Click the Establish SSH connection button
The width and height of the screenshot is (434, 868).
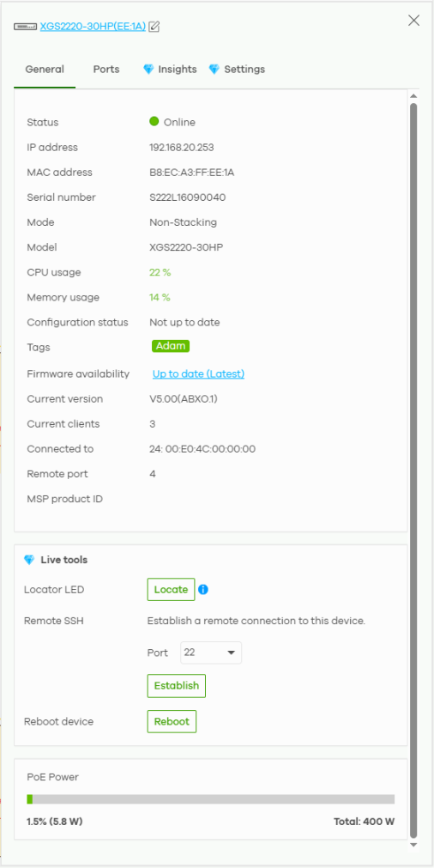177,685
